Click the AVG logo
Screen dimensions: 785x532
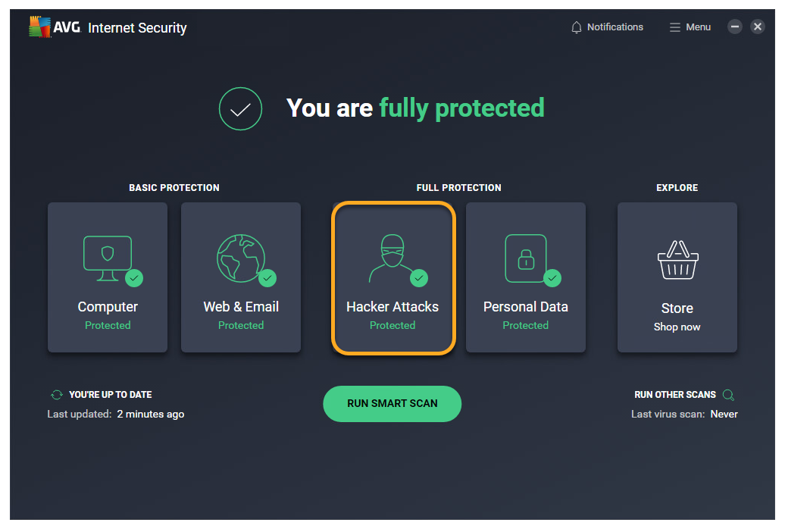point(50,27)
